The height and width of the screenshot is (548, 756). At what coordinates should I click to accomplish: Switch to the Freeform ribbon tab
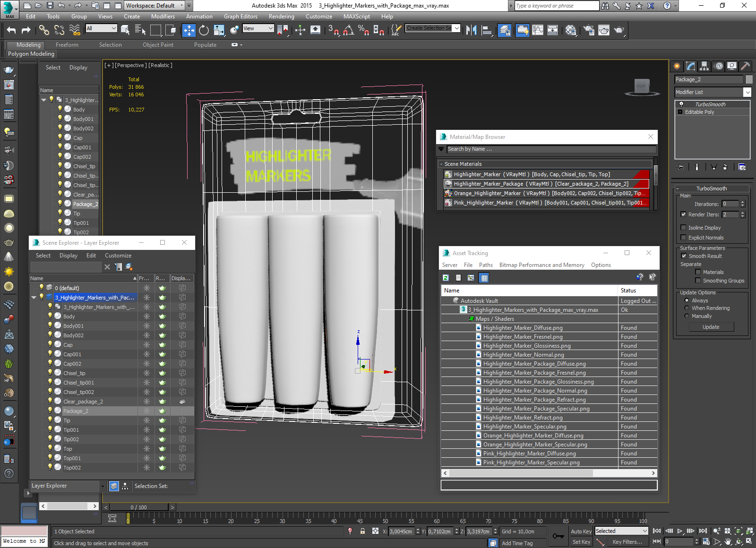67,45
